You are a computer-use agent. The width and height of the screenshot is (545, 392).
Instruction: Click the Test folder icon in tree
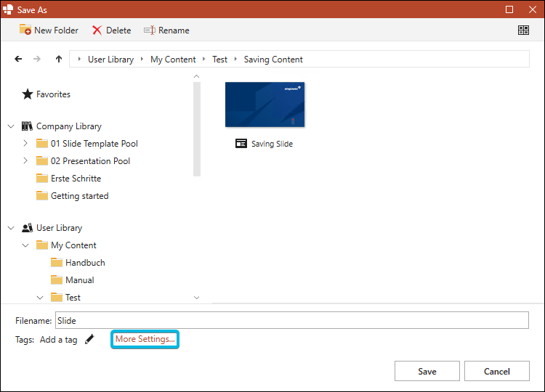coord(57,297)
